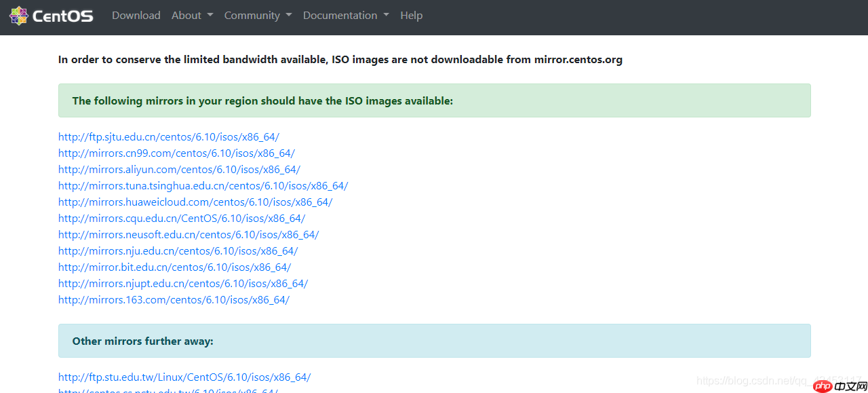Expand the About dropdown menu
The width and height of the screenshot is (868, 393).
click(x=193, y=16)
